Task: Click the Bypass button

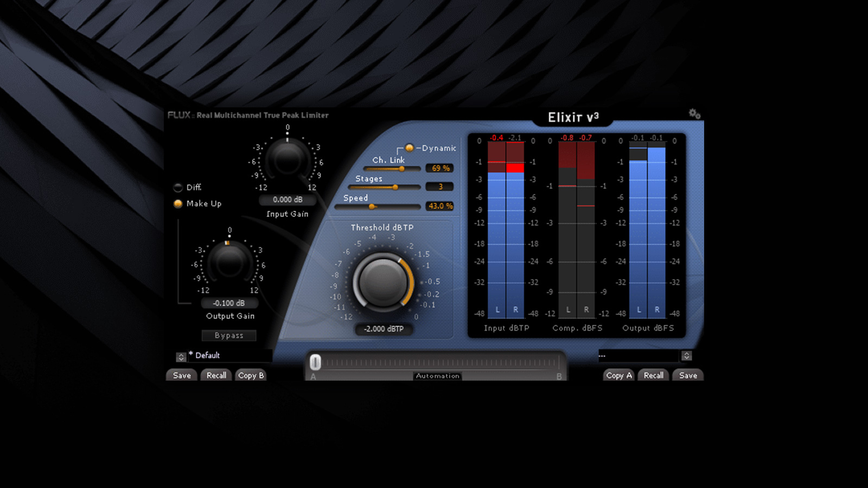Action: pos(229,336)
